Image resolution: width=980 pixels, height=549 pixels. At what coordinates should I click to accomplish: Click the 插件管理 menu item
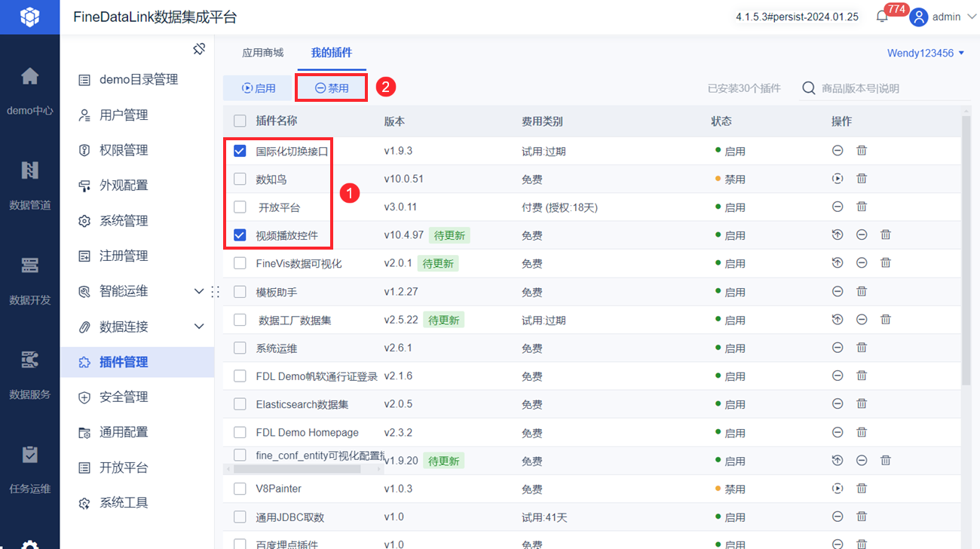(x=137, y=362)
